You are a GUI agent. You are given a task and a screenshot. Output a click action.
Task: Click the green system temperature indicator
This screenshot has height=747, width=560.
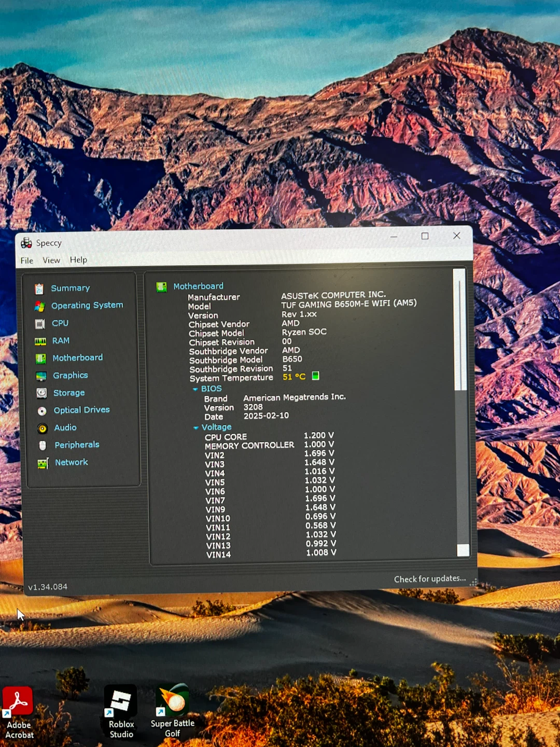(315, 376)
